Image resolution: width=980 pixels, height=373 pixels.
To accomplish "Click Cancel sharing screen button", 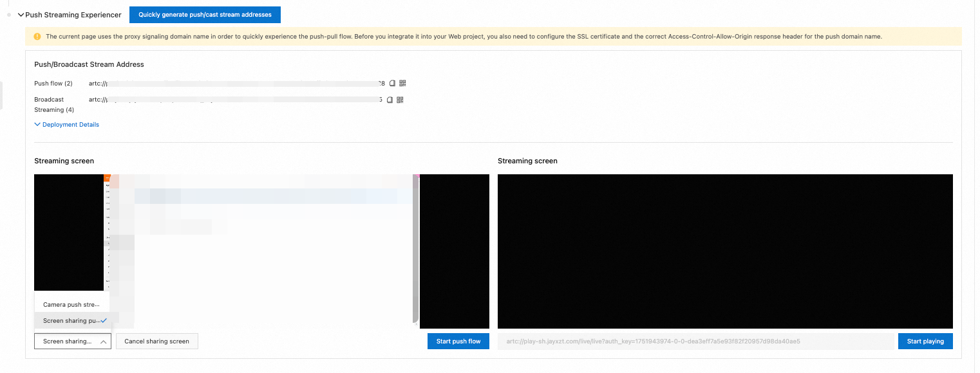I will [x=156, y=341].
